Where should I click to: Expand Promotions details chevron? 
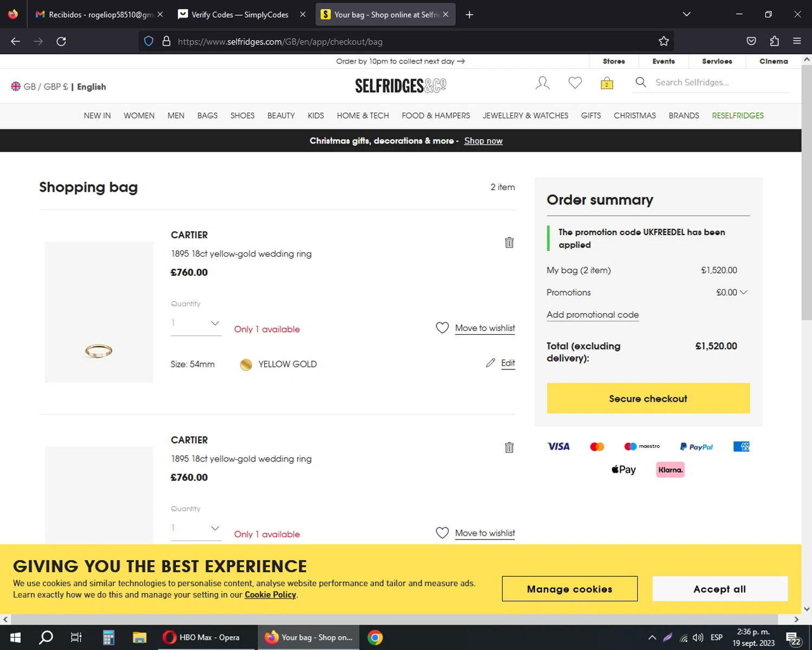744,292
